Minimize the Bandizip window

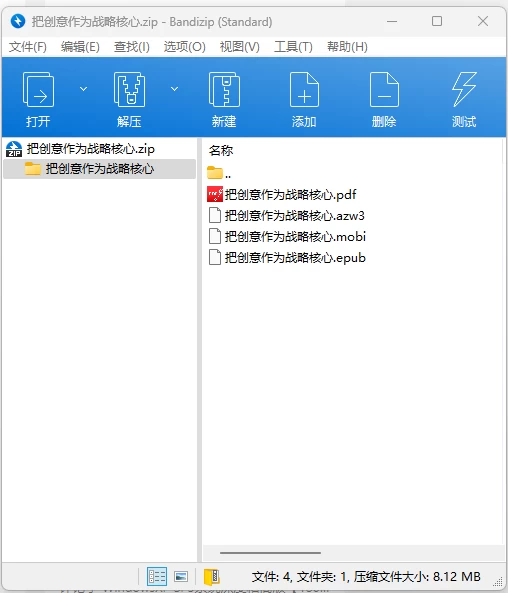[392, 21]
